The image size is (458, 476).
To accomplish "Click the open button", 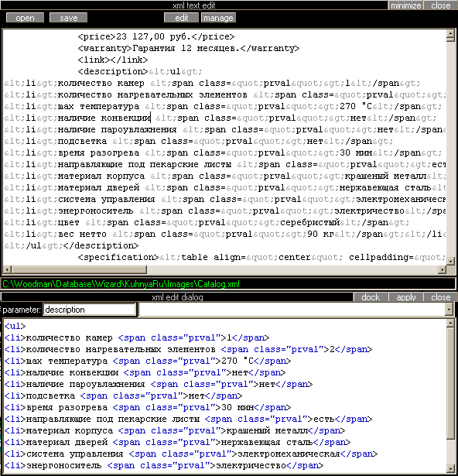I will [25, 18].
